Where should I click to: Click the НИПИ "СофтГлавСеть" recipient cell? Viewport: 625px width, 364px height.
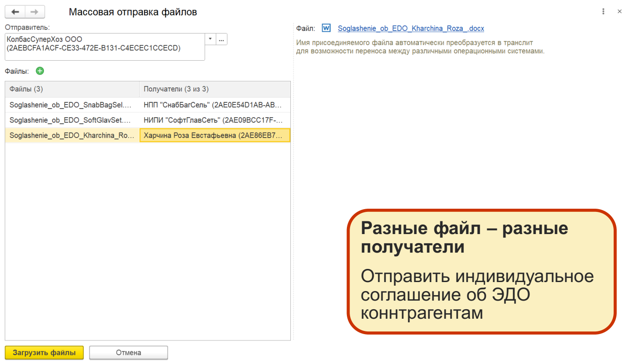215,120
